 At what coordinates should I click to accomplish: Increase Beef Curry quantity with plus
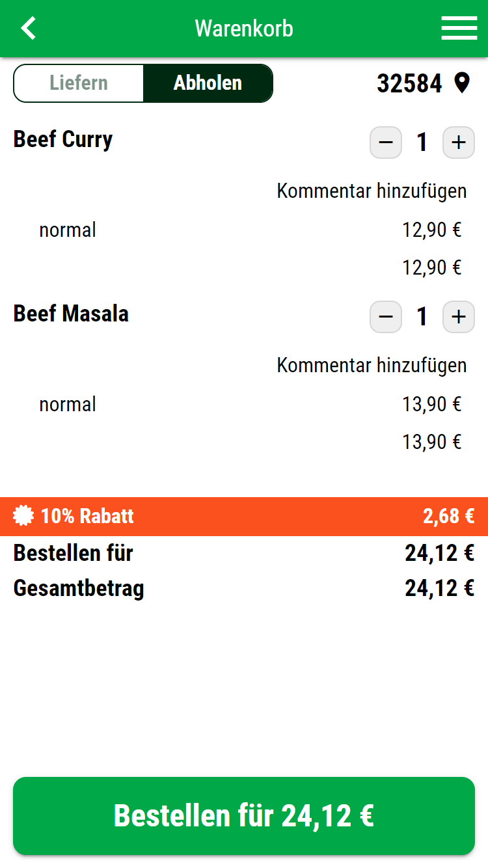point(459,142)
